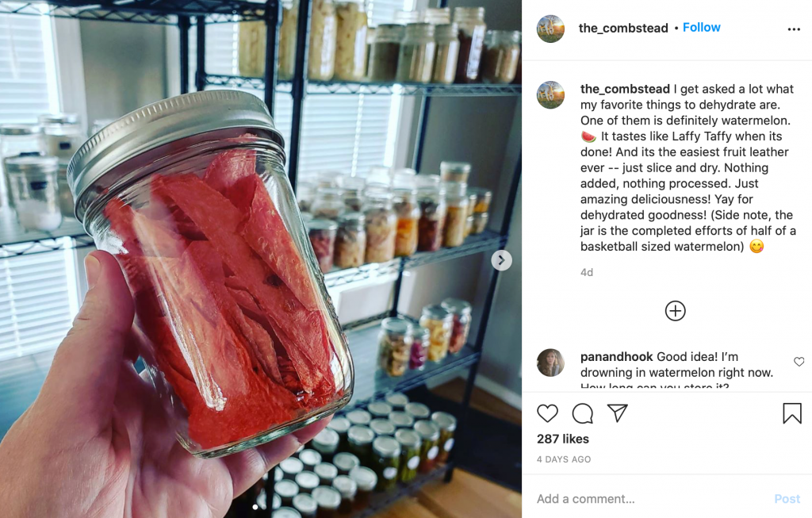Open the three-dot more options menu
This screenshot has width=812, height=518.
coord(794,29)
